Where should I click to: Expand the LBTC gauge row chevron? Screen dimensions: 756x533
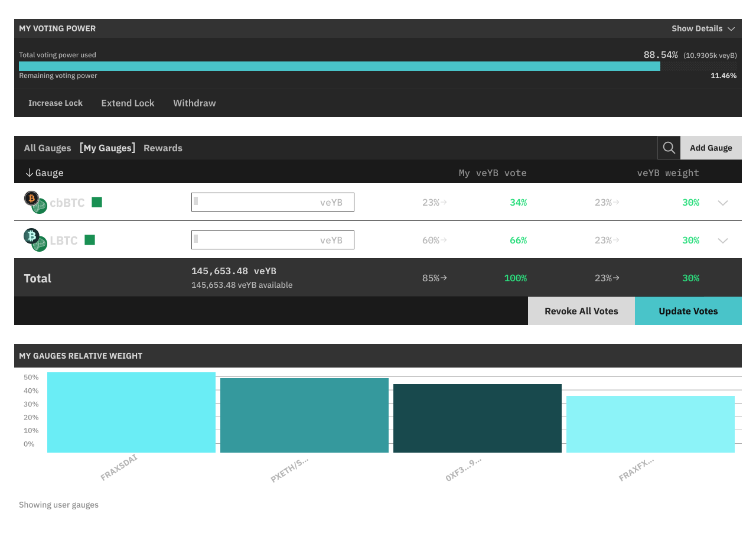point(722,240)
